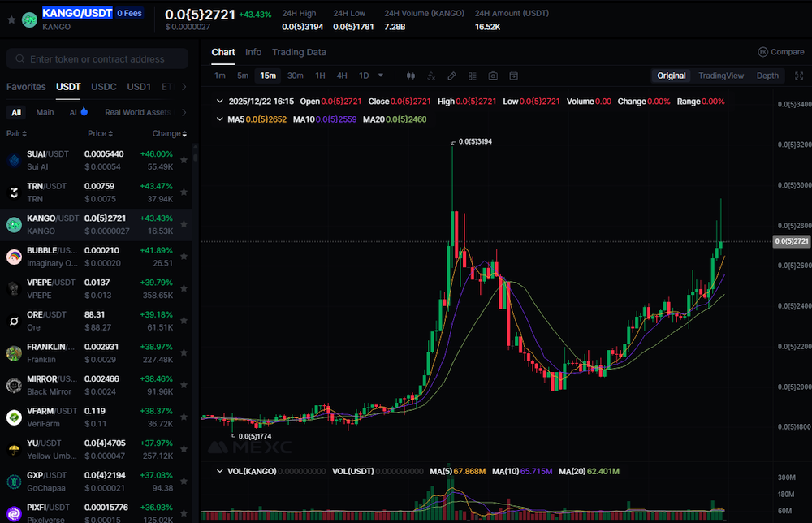The image size is (812, 523).
Task: Select the USDC market tab
Action: pos(104,87)
